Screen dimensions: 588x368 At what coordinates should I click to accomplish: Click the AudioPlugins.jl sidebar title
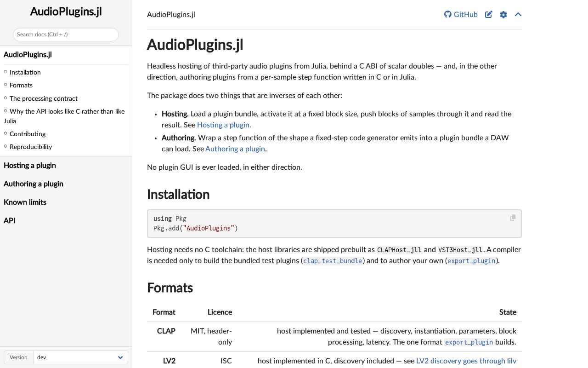coord(66,11)
